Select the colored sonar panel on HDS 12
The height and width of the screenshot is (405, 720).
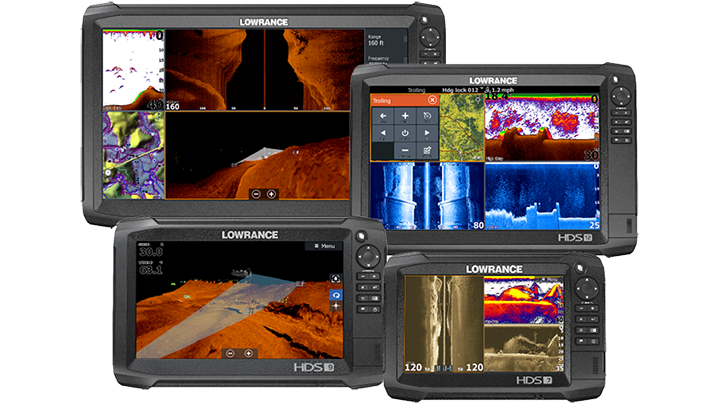pyautogui.click(x=542, y=128)
